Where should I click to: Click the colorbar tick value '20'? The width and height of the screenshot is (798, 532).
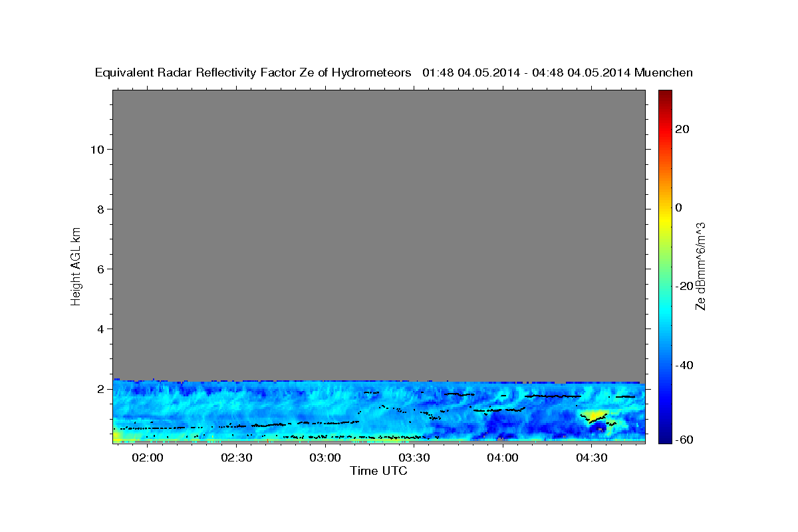pyautogui.click(x=681, y=129)
